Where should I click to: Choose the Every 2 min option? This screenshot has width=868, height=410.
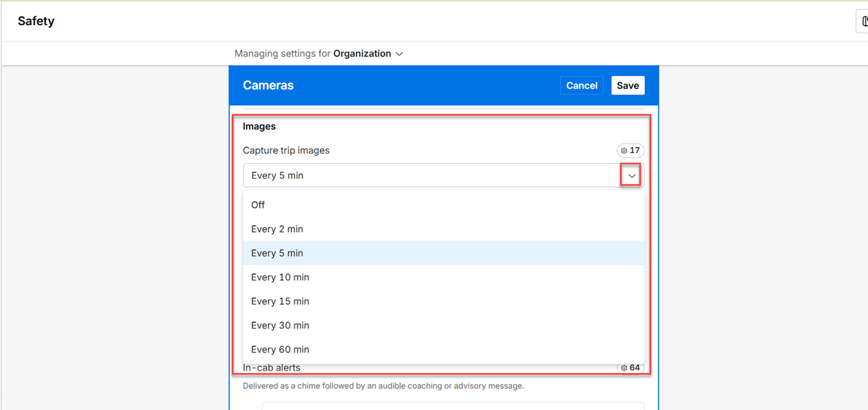tap(277, 229)
